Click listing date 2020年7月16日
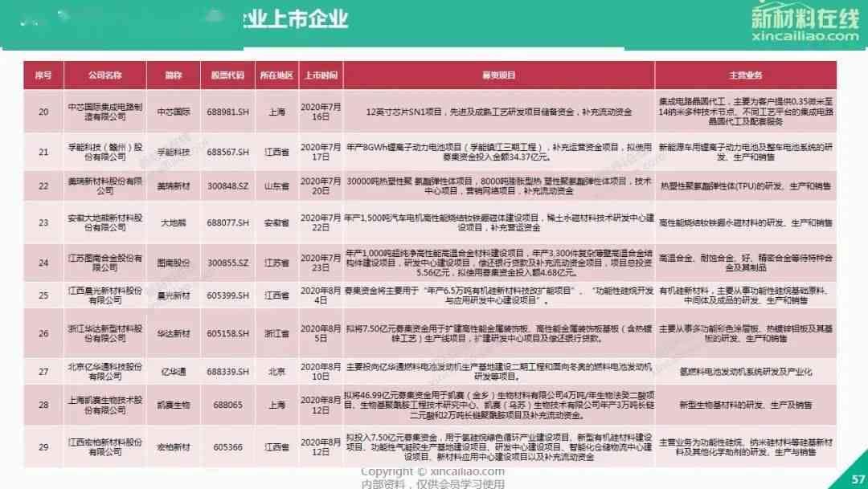Screen dimensions: 868x489 pyautogui.click(x=321, y=112)
